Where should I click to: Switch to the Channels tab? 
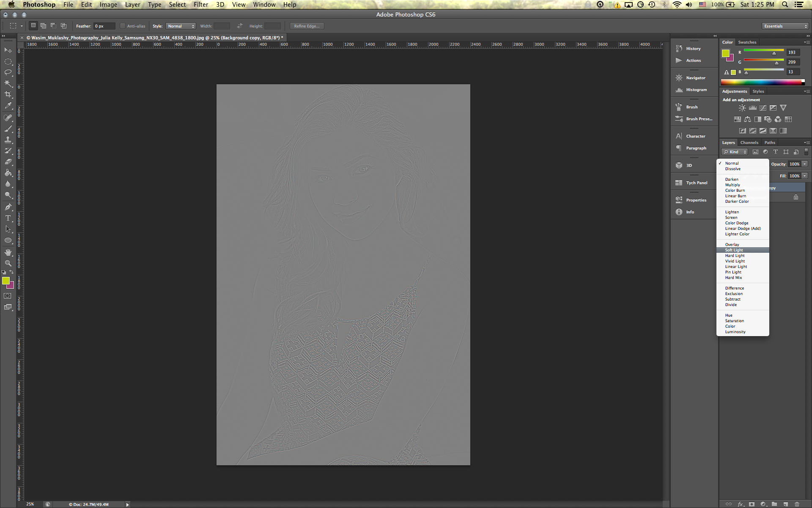(x=749, y=143)
